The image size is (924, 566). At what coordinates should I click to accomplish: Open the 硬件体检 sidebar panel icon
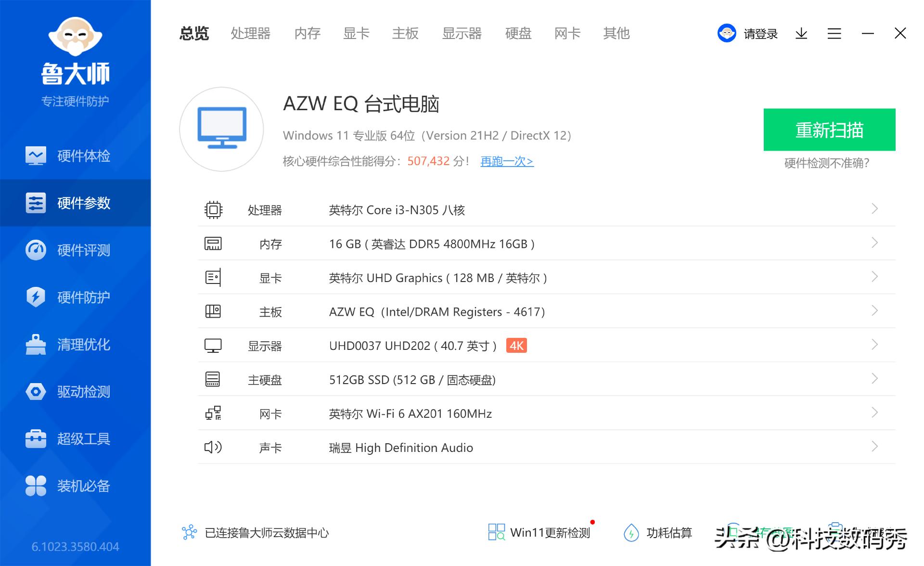pyautogui.click(x=35, y=155)
